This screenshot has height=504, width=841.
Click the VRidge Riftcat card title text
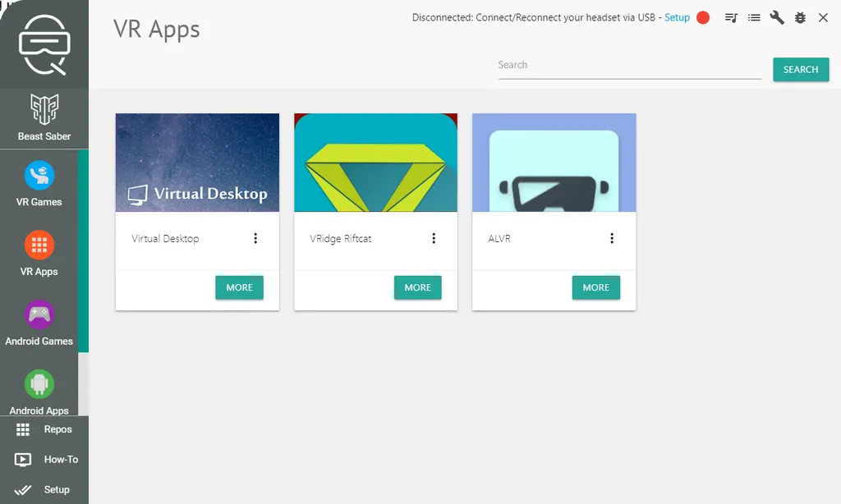click(341, 239)
